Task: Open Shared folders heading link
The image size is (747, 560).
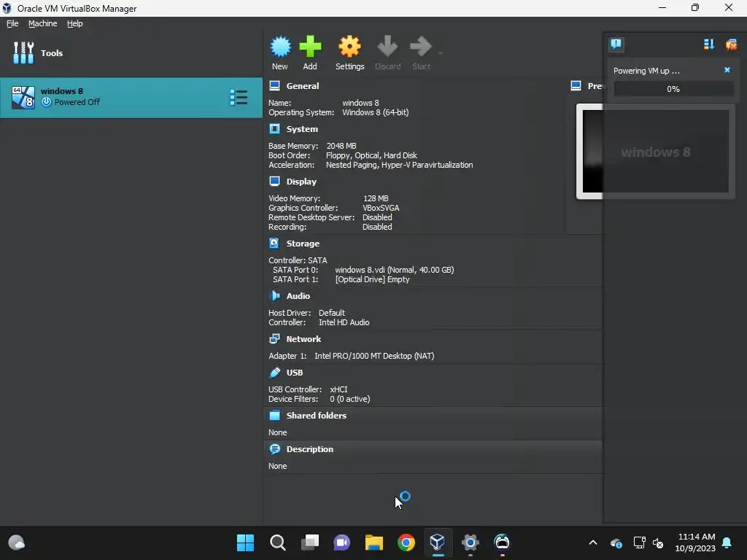Action: pos(317,416)
